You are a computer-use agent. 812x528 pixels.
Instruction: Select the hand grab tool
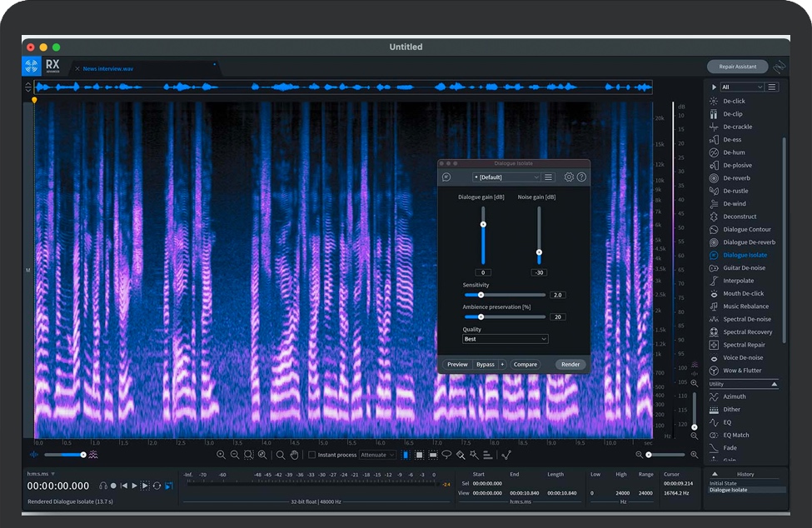click(x=294, y=455)
